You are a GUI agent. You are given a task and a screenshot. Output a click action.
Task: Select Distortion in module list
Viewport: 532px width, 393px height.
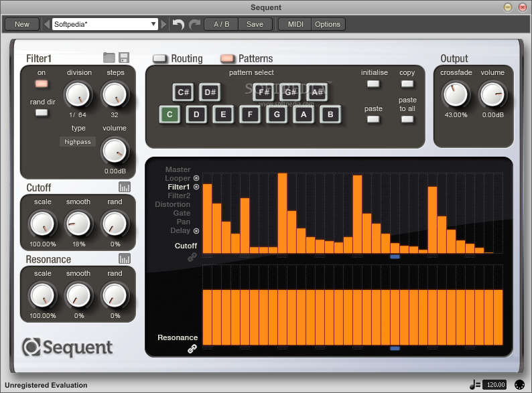(172, 204)
